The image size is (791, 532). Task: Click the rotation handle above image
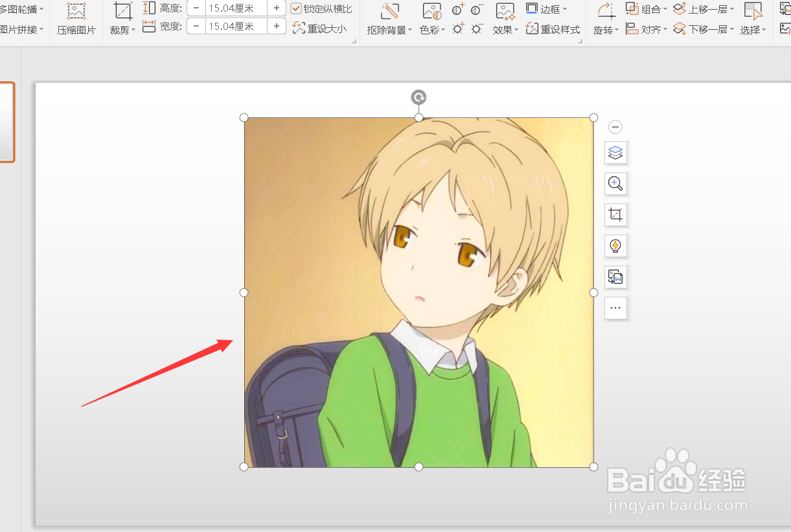coord(419,98)
